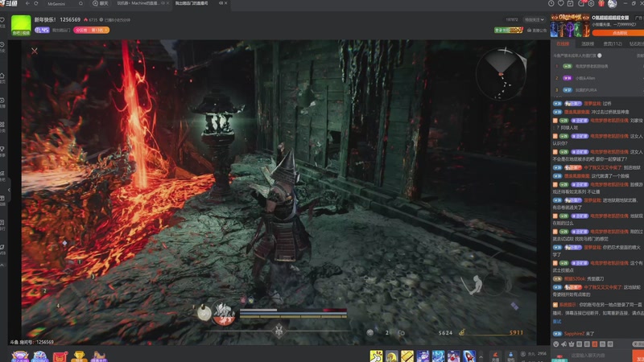Click username SapphireZ in chat

[574, 334]
